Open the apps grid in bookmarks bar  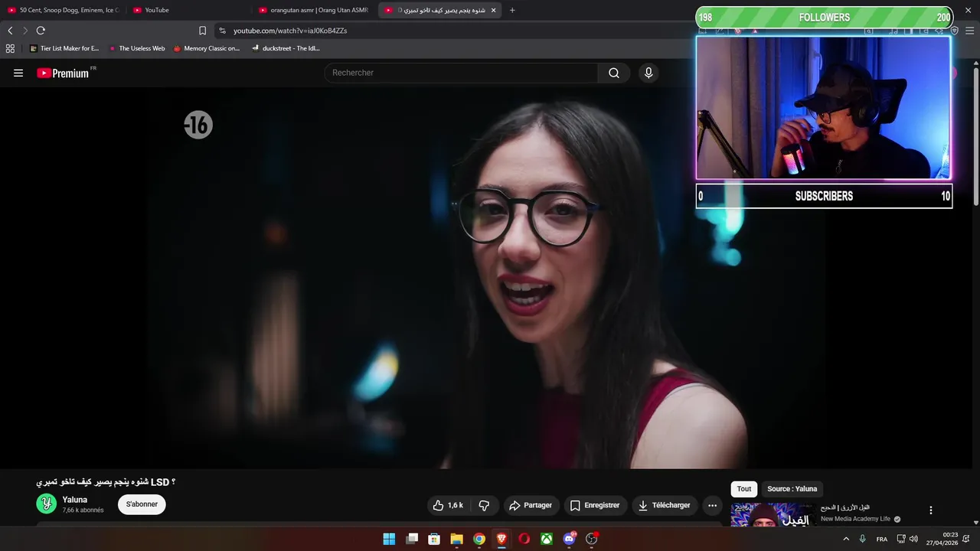[x=10, y=48]
